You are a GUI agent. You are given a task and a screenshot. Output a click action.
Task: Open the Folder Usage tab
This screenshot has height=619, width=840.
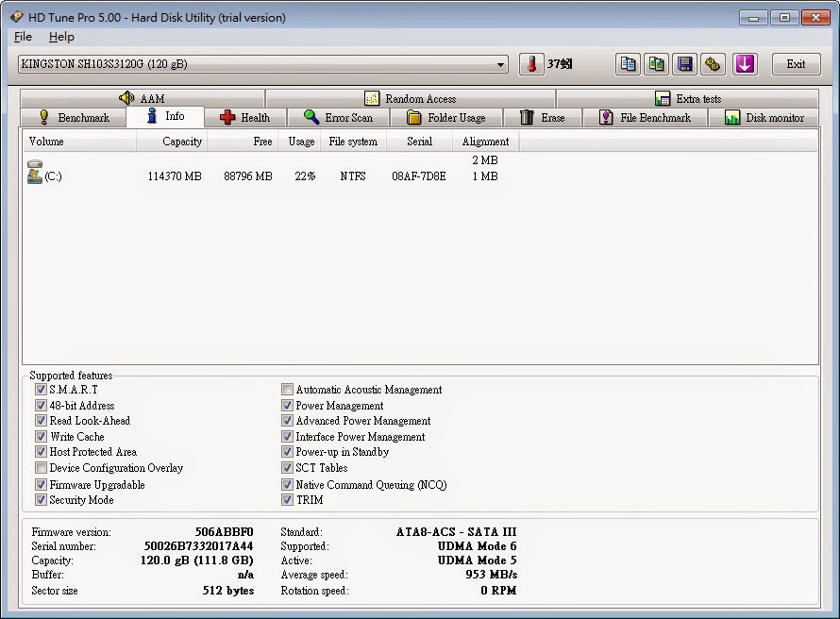[x=445, y=117]
